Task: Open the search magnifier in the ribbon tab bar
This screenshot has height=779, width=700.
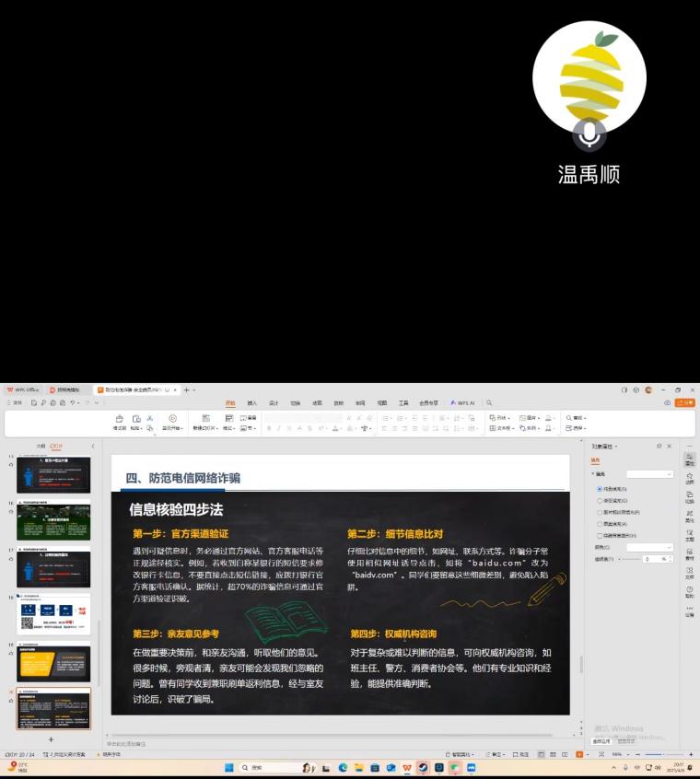Action: click(x=489, y=402)
